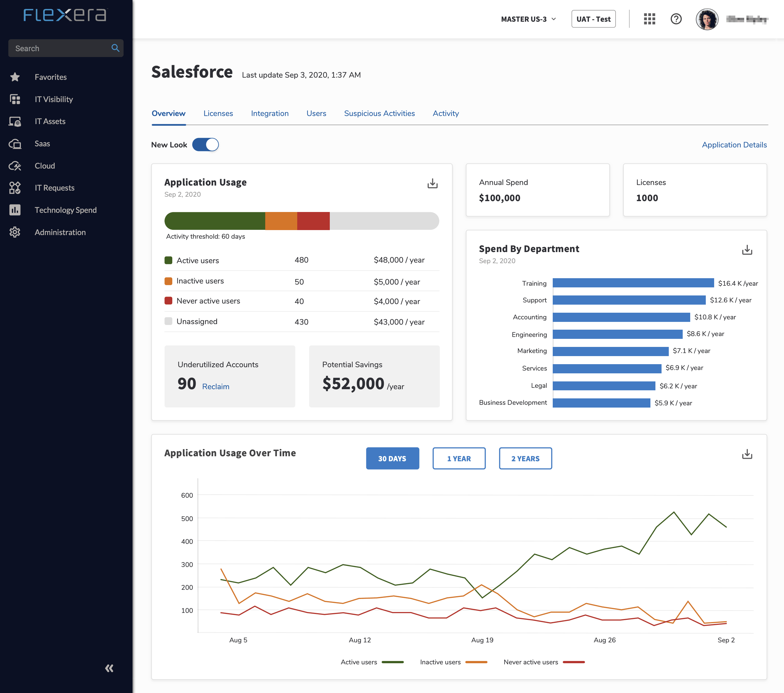This screenshot has height=693, width=784.
Task: Toggle Inactive users legend entry in chart
Action: 453,662
